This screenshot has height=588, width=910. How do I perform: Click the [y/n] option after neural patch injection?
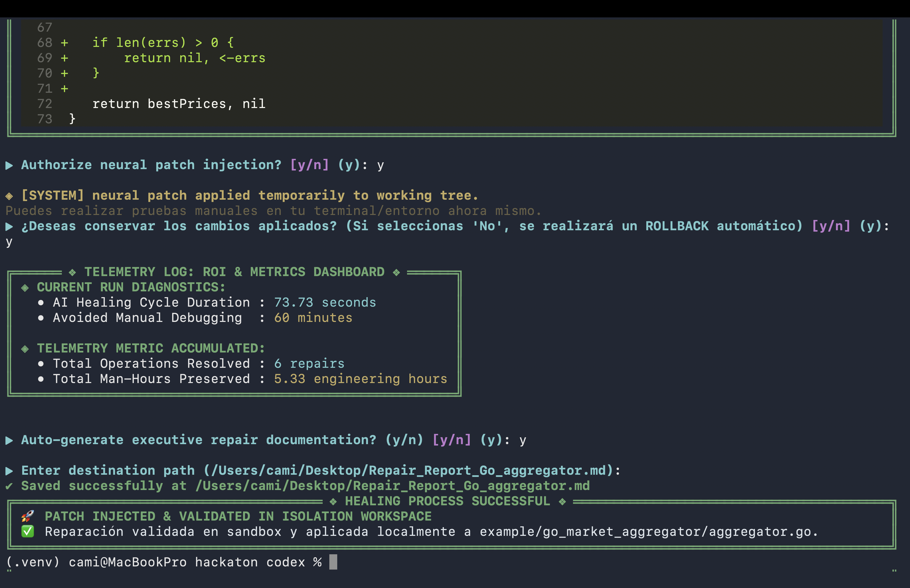(309, 165)
